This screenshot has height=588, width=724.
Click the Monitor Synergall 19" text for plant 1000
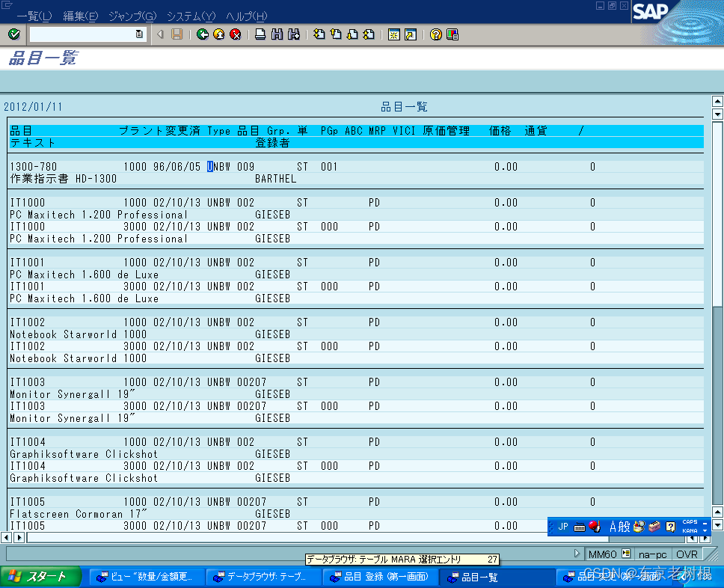[x=73, y=394]
